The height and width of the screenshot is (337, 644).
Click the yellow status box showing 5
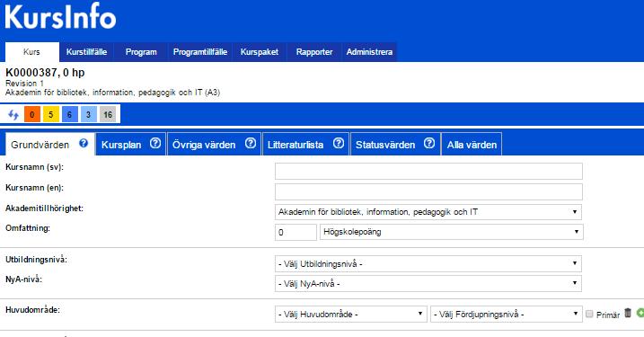coord(51,114)
